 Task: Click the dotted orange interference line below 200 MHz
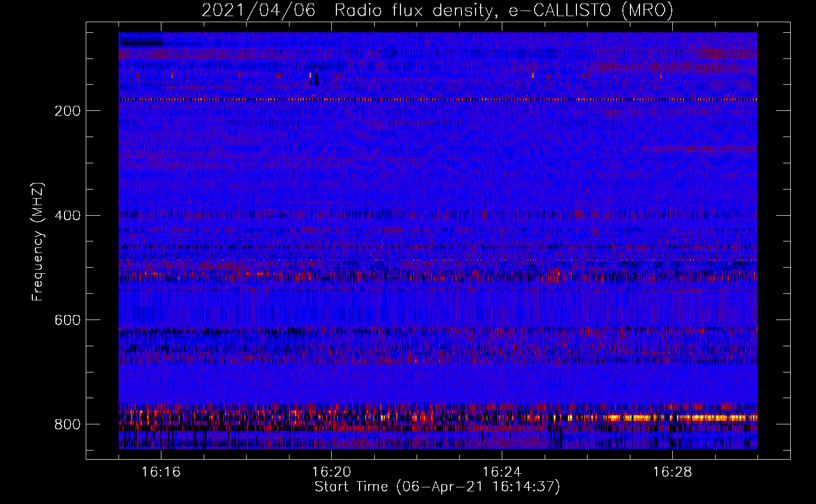point(438,100)
